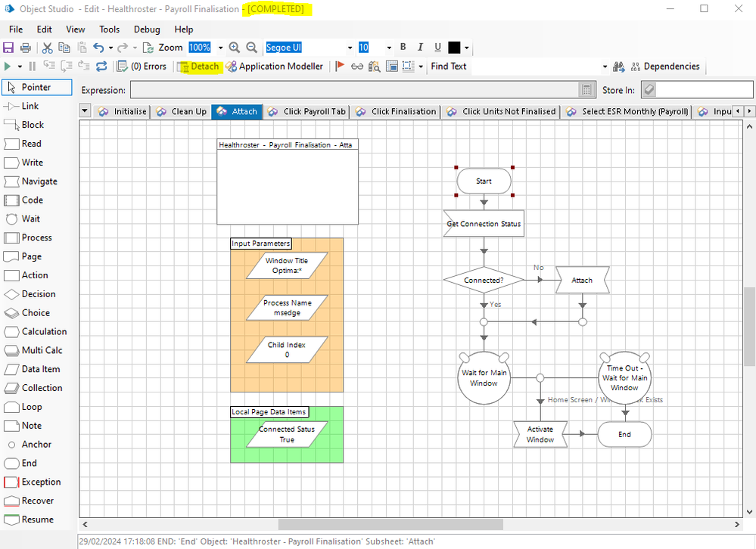
Task: Click the black font color swatch
Action: point(454,48)
